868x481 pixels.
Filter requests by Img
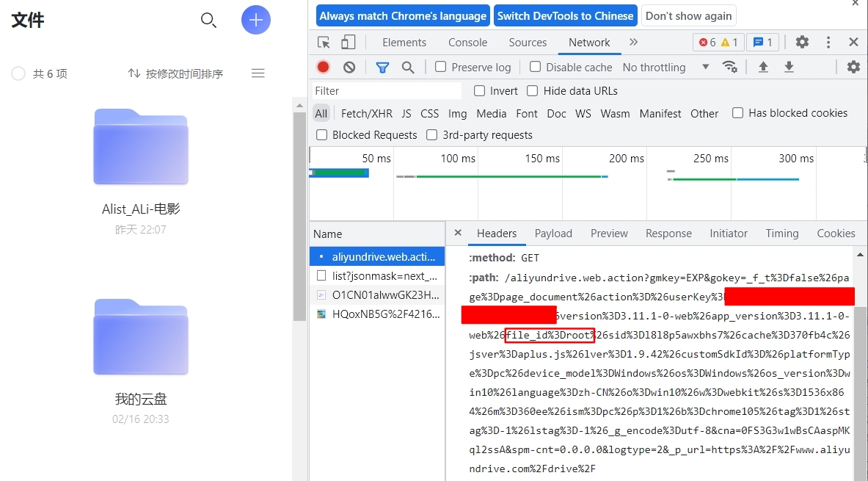457,113
